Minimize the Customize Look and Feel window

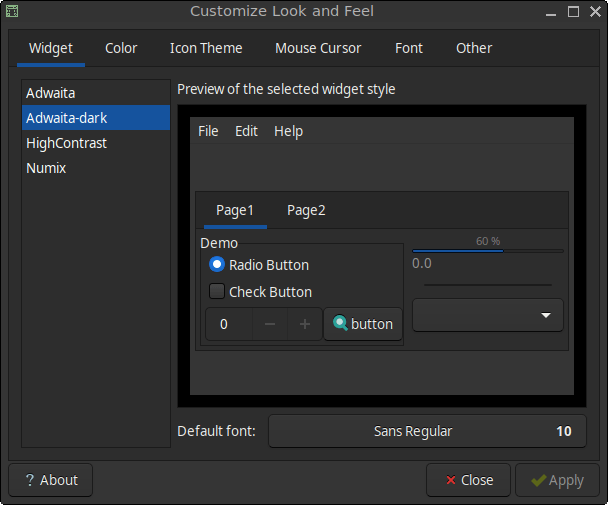[551, 12]
